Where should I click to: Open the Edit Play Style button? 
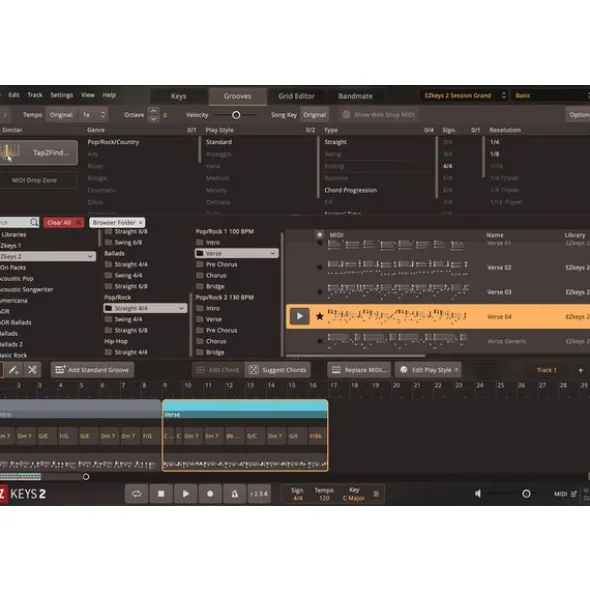(428, 370)
